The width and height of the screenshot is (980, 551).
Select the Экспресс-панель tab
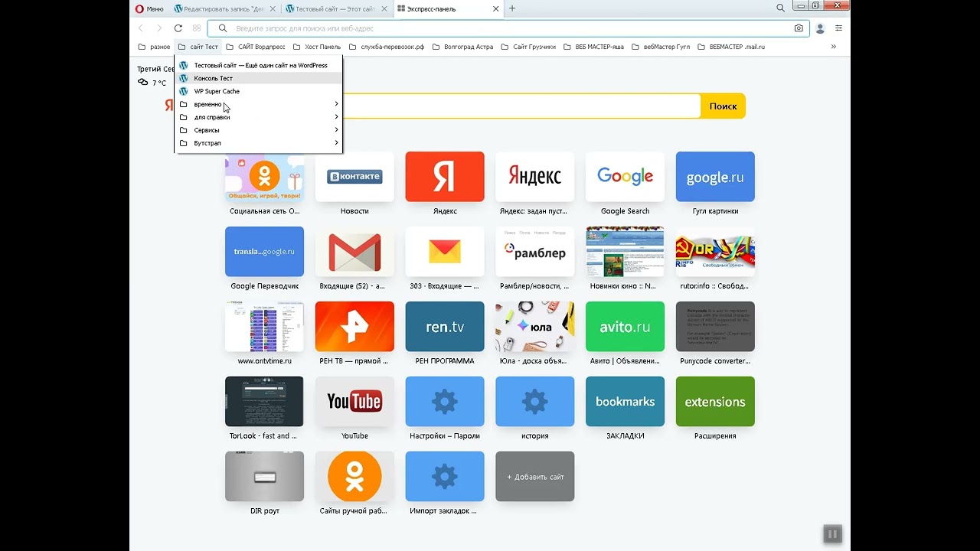click(x=448, y=9)
